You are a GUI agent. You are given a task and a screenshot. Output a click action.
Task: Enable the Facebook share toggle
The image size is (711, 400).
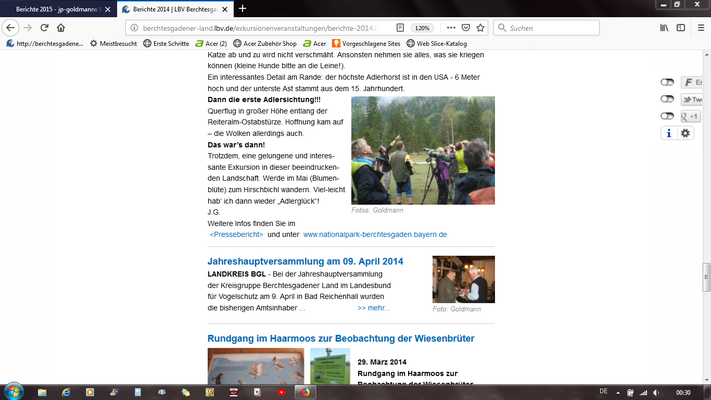[x=667, y=82]
